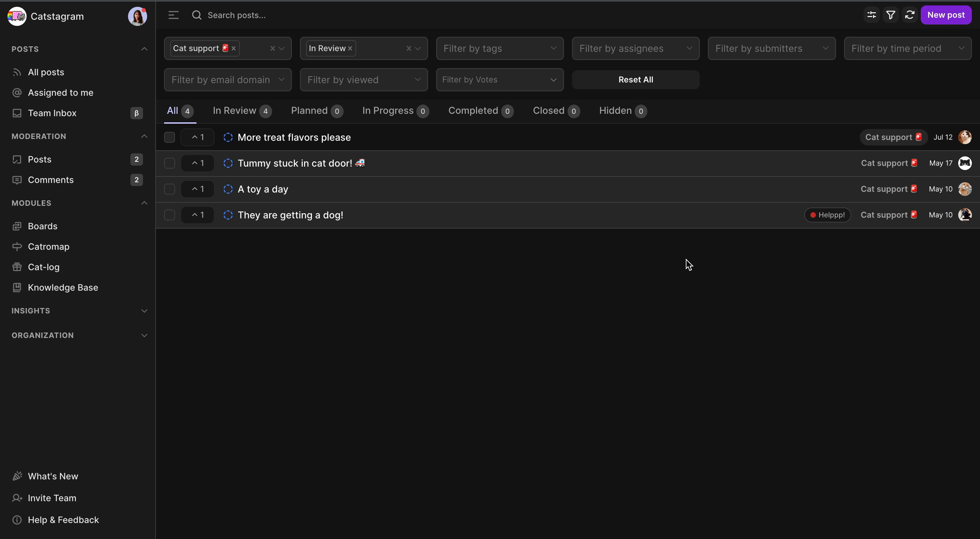Switch to the All tab
This screenshot has height=539, width=980.
[x=180, y=111]
